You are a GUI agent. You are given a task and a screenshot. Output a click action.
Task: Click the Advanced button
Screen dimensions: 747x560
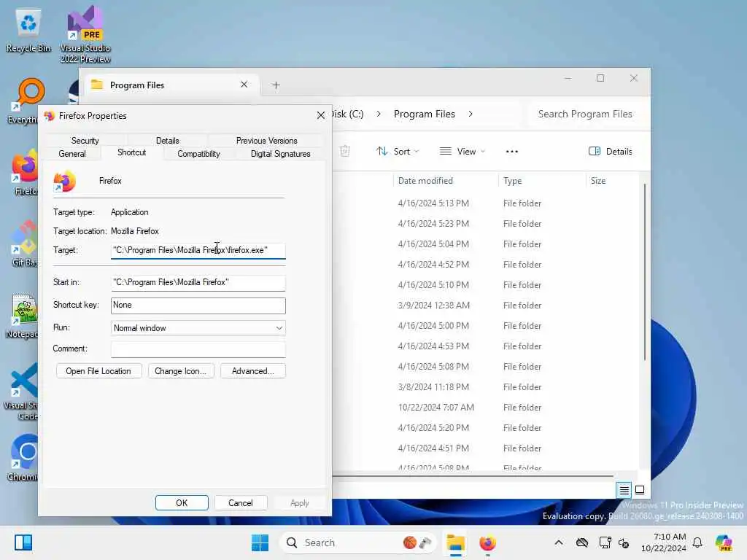(253, 371)
